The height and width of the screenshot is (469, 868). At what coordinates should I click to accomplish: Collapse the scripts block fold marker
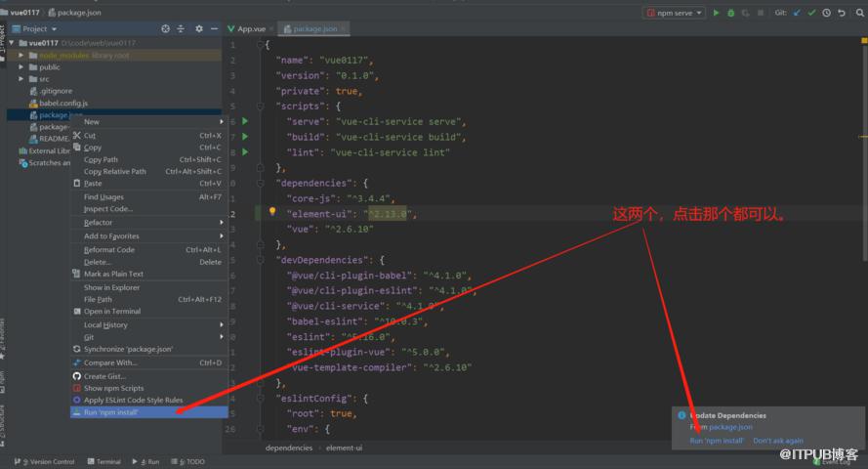pyautogui.click(x=260, y=106)
